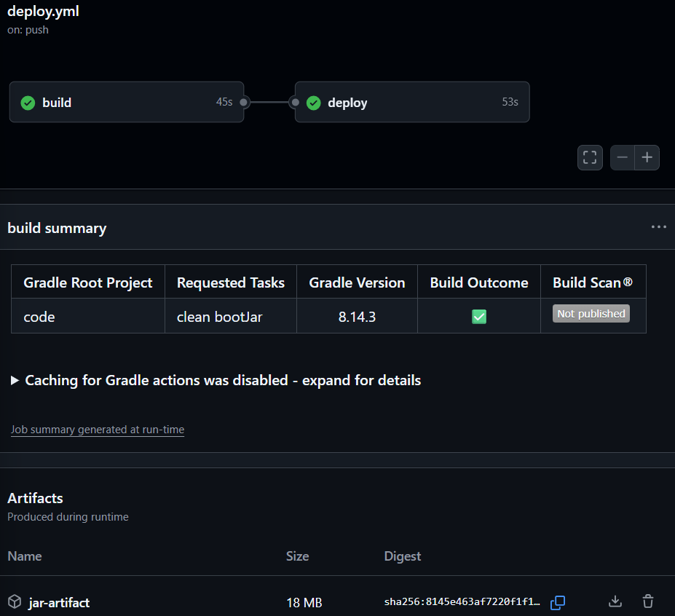The width and height of the screenshot is (675, 616).
Task: Zoom out the workflow graph
Action: pyautogui.click(x=622, y=157)
